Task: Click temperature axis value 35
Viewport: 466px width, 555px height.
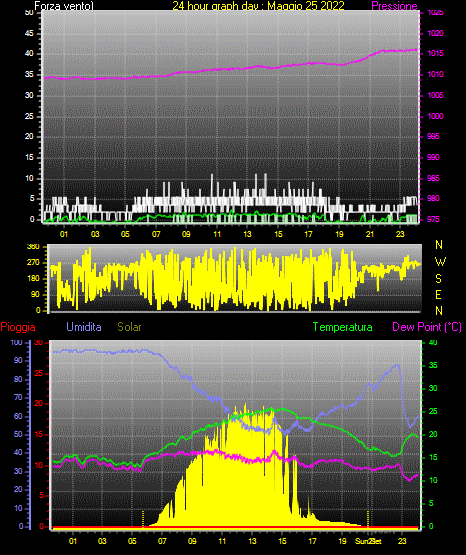Action: pyautogui.click(x=433, y=365)
